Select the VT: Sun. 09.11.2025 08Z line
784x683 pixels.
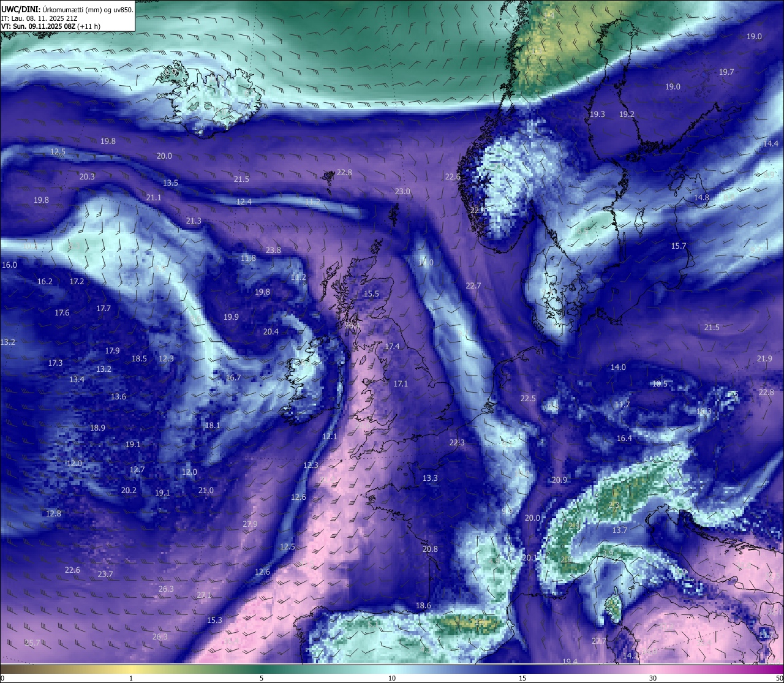coord(51,26)
